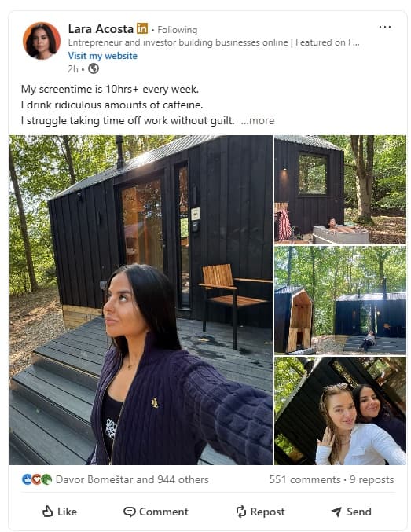This screenshot has width=411, height=532.
Task: Open the outdoor bathtub photo thumbnail
Action: tap(340, 189)
